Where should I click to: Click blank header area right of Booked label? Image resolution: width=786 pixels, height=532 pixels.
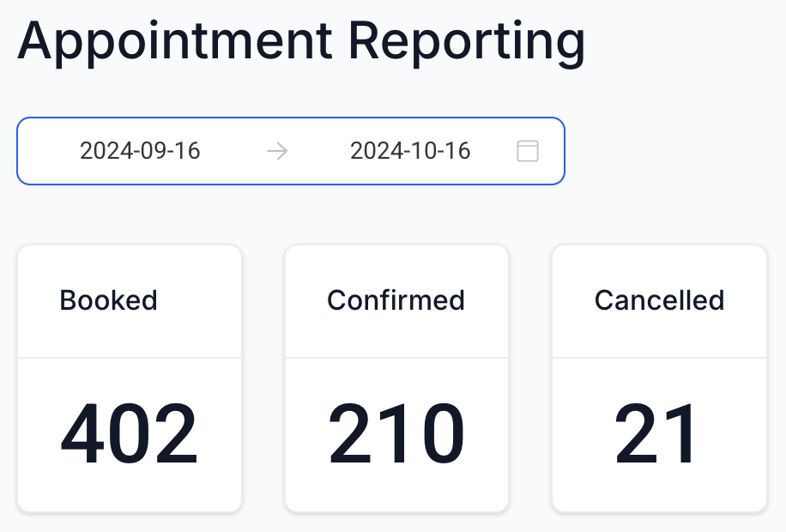(x=202, y=300)
